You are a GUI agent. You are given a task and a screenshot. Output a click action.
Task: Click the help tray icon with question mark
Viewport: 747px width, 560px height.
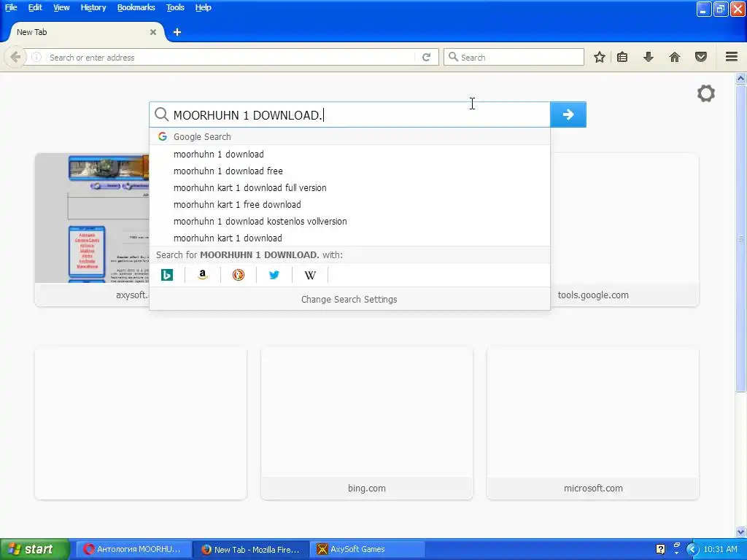point(660,549)
